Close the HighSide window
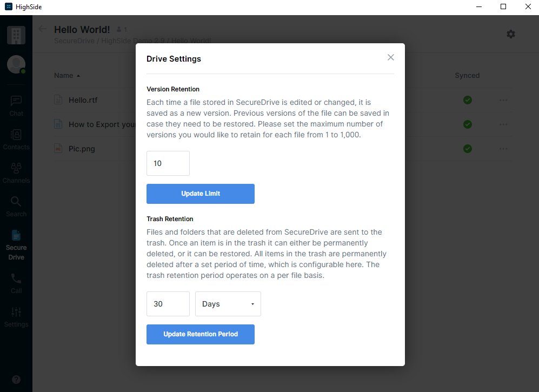 (x=528, y=7)
